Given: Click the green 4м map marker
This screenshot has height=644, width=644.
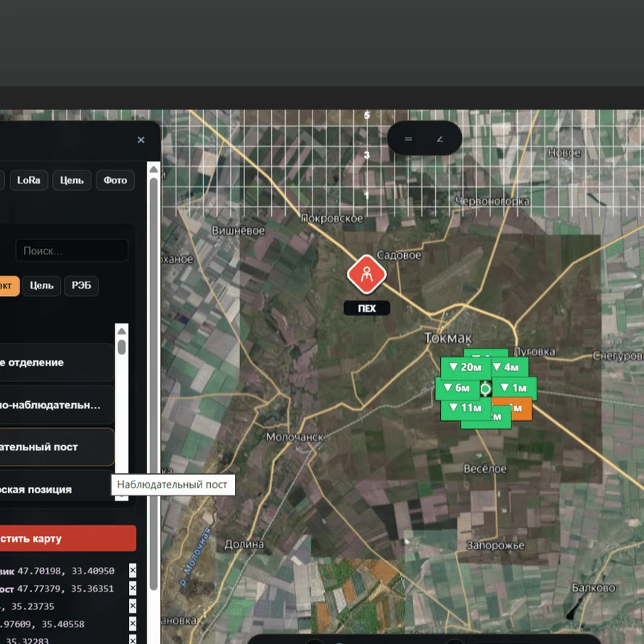Looking at the screenshot, I should pos(510,367).
